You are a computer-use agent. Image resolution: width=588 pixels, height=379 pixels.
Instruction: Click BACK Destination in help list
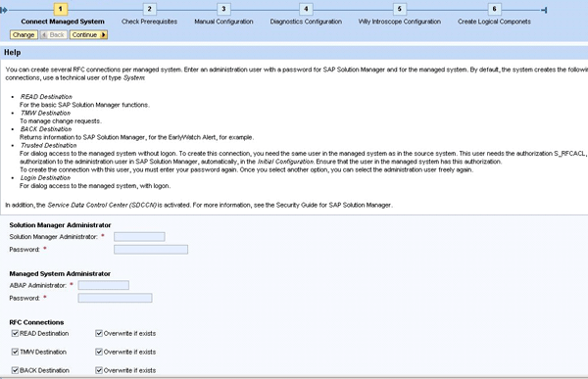click(x=46, y=129)
